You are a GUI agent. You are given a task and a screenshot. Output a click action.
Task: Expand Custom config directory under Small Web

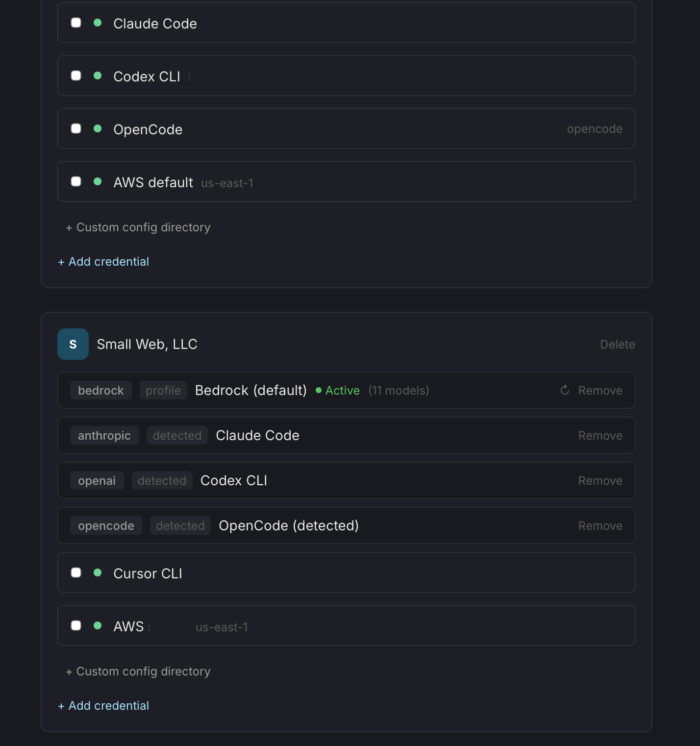pyautogui.click(x=138, y=671)
